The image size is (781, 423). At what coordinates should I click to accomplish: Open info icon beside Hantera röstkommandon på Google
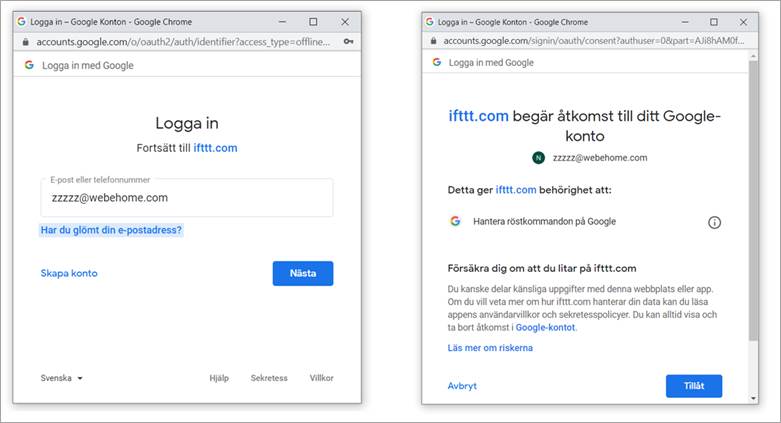(x=714, y=223)
